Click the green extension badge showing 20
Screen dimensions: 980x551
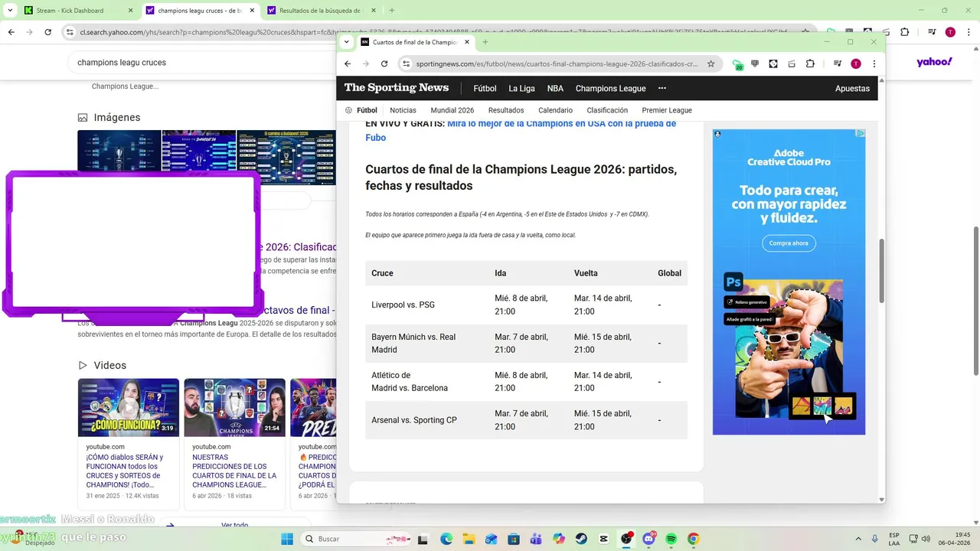pyautogui.click(x=737, y=65)
